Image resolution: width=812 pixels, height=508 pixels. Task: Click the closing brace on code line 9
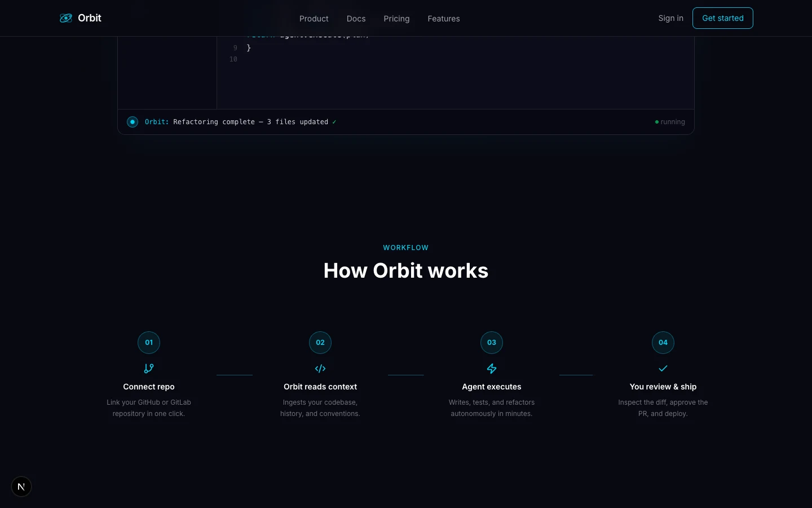tap(249, 48)
